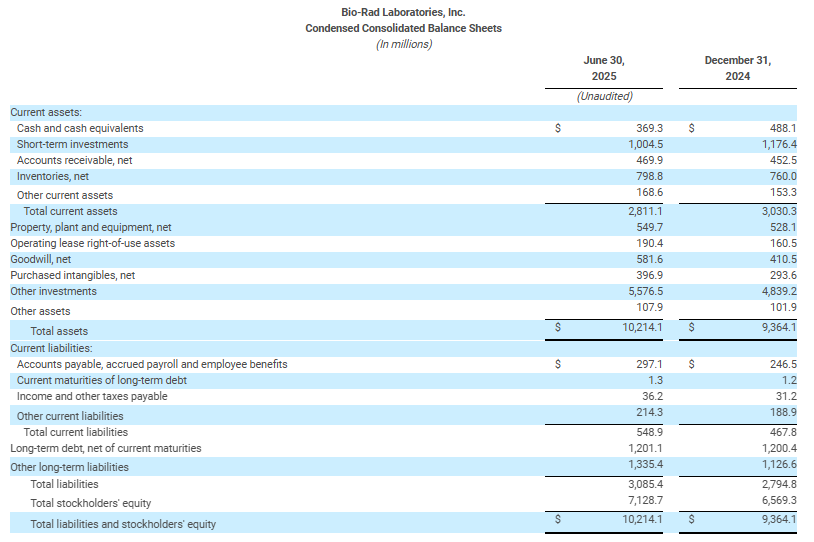The image size is (814, 542).
Task: Click 'Operating lease right-of-use assets' label
Action: click(92, 243)
